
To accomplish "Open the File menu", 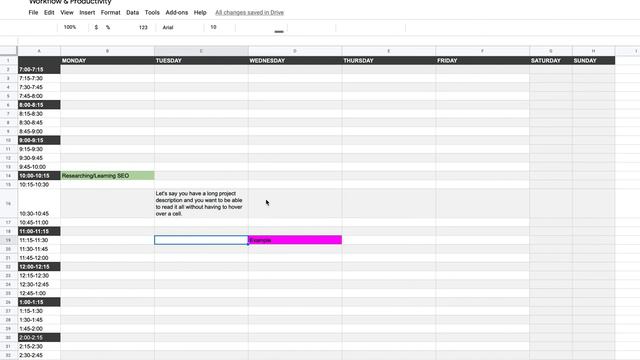I will tap(33, 13).
